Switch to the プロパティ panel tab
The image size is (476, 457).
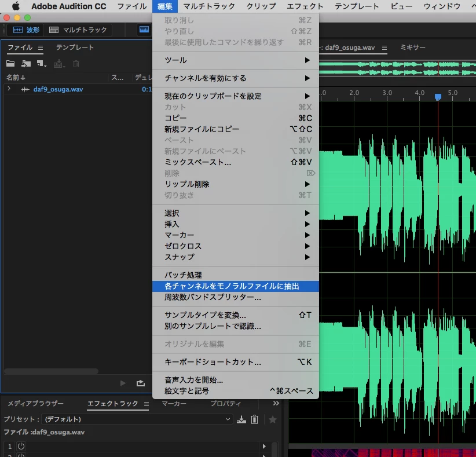[226, 403]
